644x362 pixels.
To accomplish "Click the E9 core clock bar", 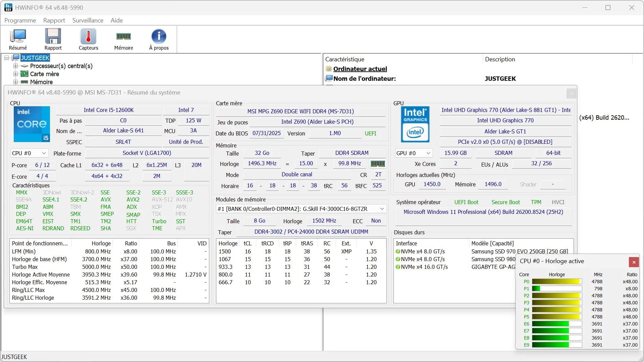I will [x=557, y=345].
